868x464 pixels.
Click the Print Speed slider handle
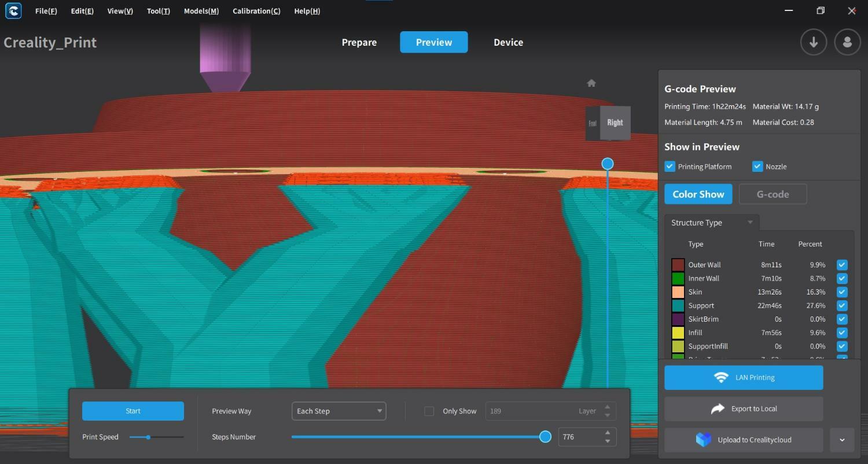(148, 437)
